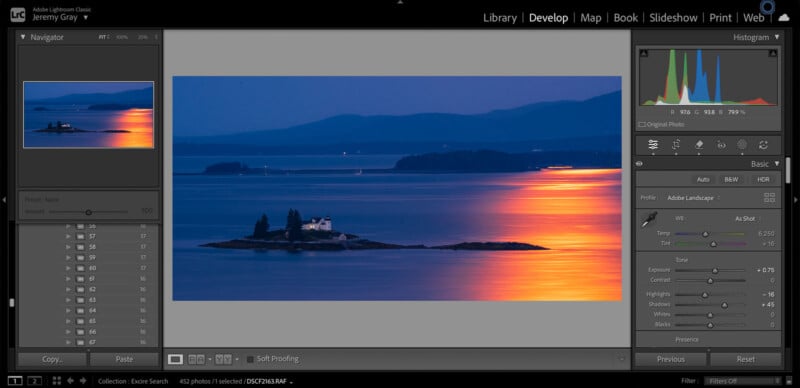Open the Grid view icon in filmstrip bar
The height and width of the screenshot is (388, 800).
click(x=57, y=381)
